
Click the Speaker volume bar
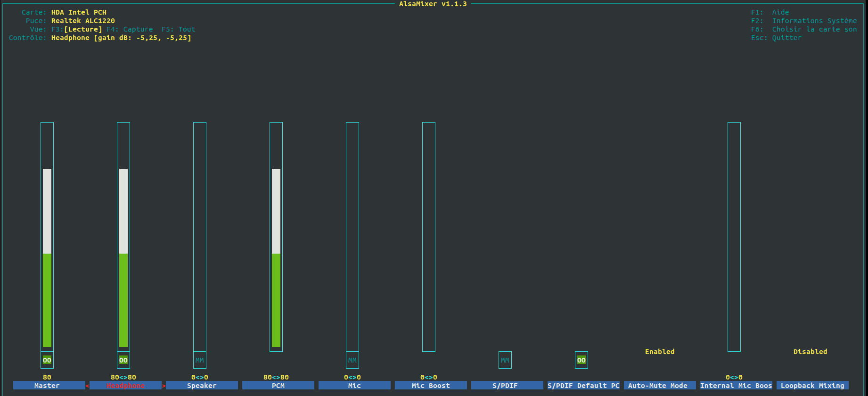click(x=200, y=237)
